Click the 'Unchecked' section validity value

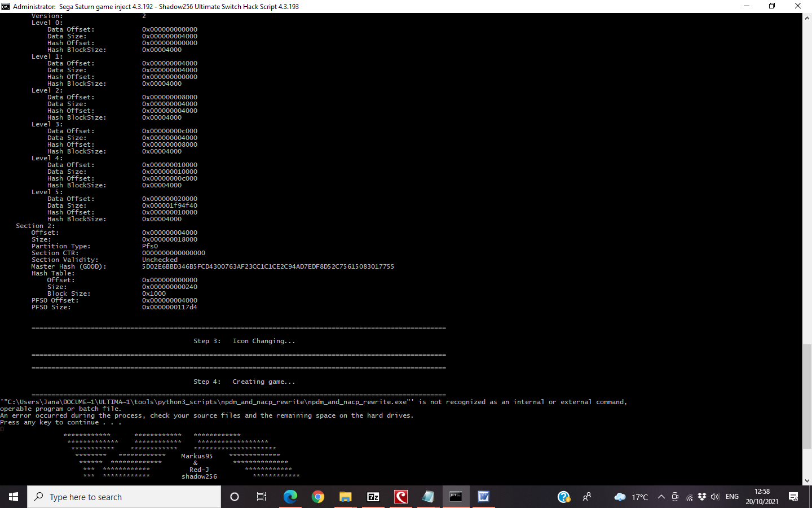[160, 260]
